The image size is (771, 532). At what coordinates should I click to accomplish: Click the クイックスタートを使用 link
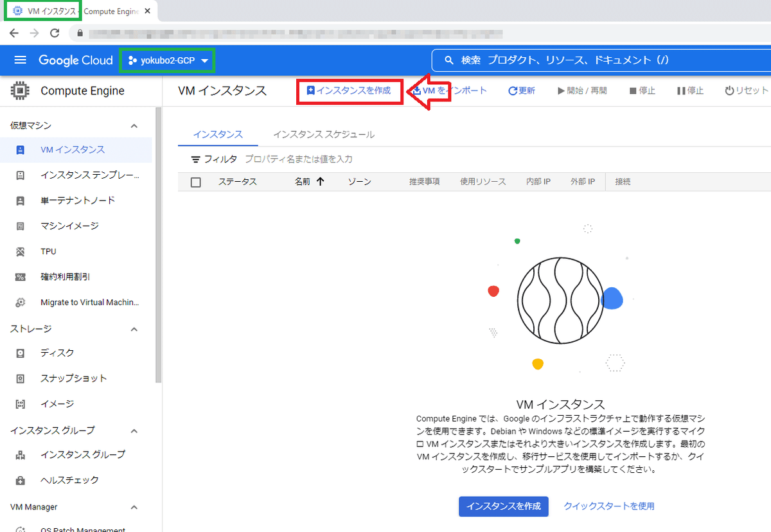609,506
